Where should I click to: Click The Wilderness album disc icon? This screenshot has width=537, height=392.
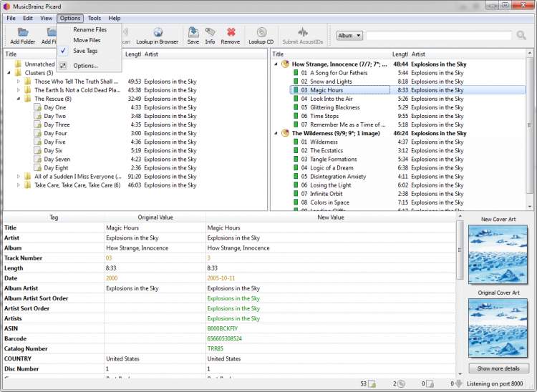285,133
